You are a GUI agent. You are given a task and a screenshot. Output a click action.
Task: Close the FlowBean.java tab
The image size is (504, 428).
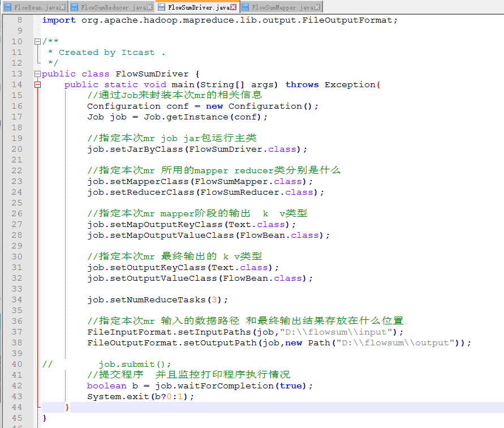pyautogui.click(x=63, y=7)
